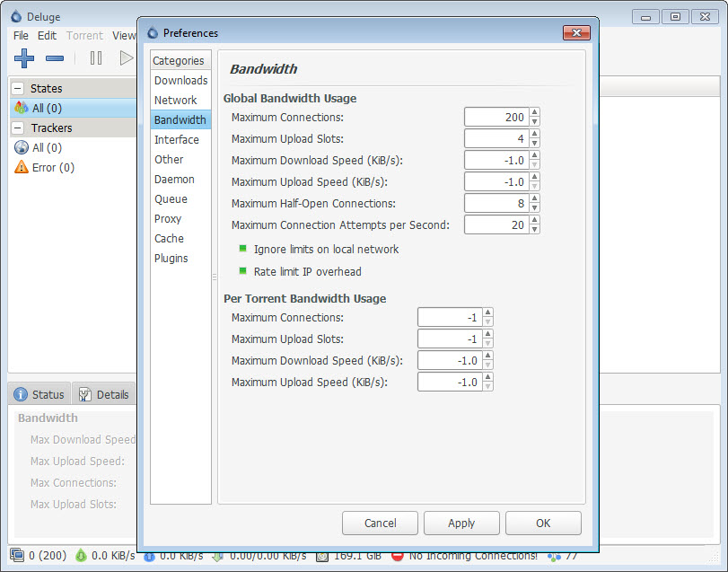Screen dimensions: 728x572
Task: Increase per-torrent Maximum Connections up arrow
Action: point(487,312)
